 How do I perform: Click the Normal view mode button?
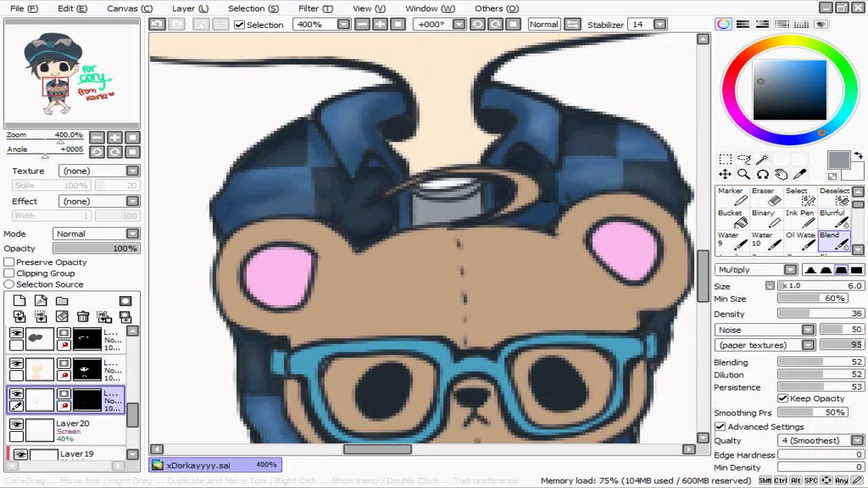pyautogui.click(x=544, y=24)
